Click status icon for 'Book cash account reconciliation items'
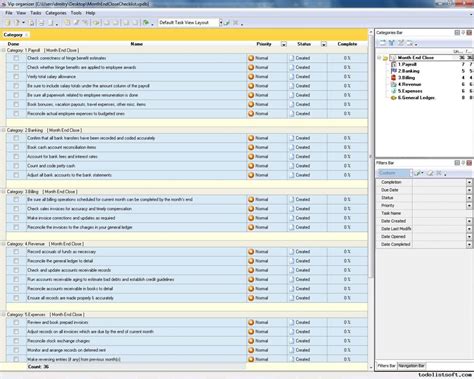Viewport: 474px width, 379px height. point(292,147)
